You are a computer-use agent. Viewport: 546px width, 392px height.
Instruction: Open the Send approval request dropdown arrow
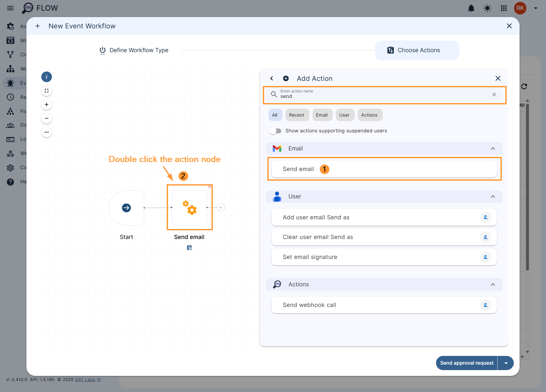(x=505, y=363)
